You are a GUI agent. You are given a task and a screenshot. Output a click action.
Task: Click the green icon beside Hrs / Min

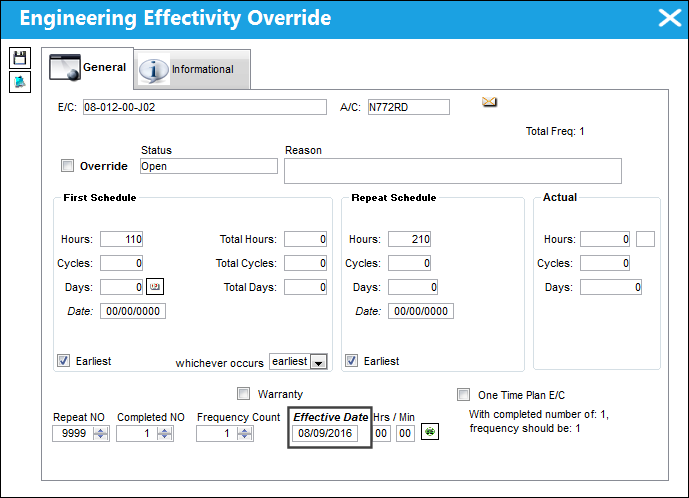[430, 432]
